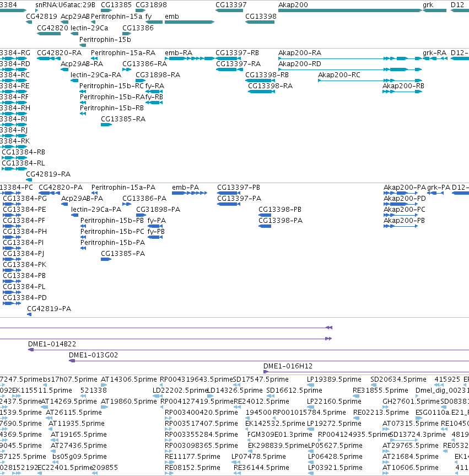Select the 'lectin-29Ca' gene label
This screenshot has height=476, width=469.
click(x=89, y=28)
